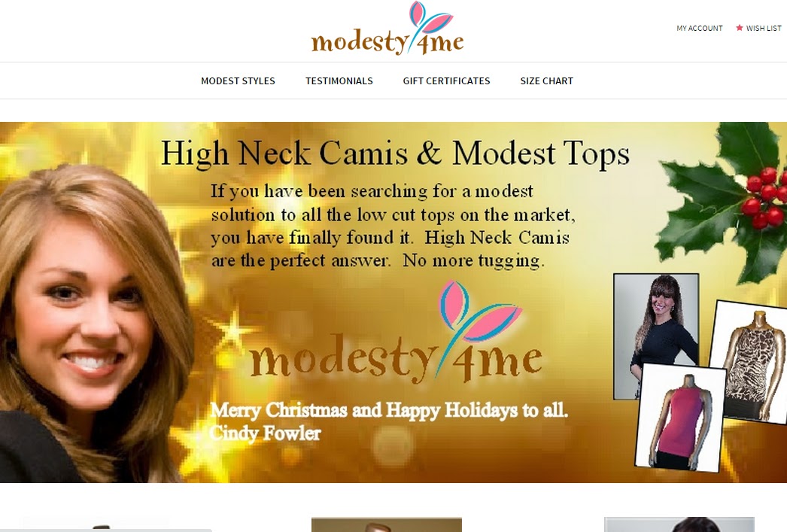Click the High Neck Camis & Modest Tops heading

pos(395,153)
